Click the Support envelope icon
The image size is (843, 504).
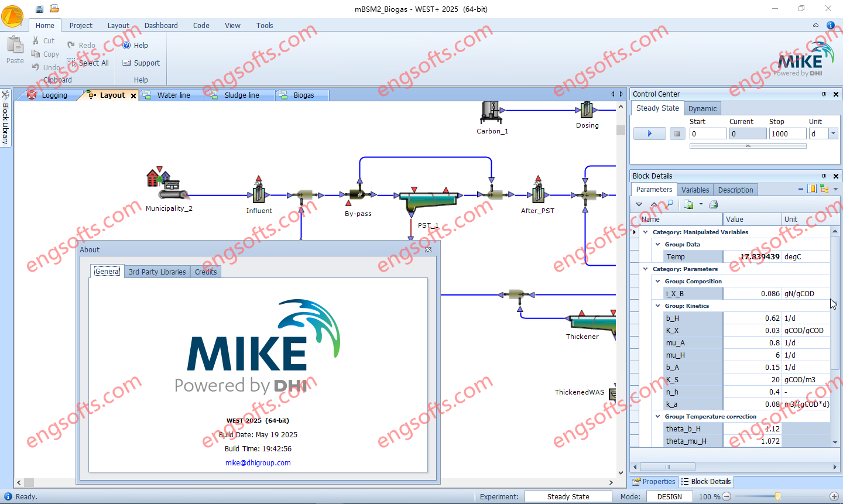click(126, 63)
